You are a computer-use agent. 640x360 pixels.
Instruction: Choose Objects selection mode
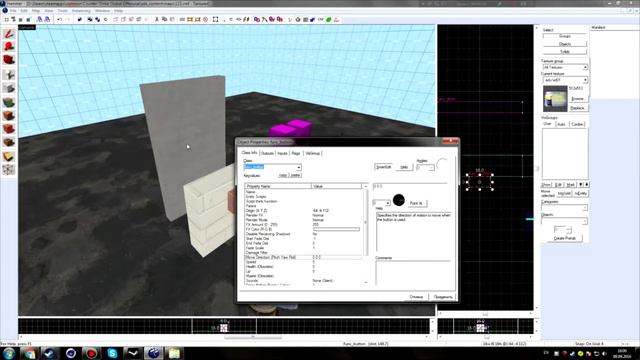[x=565, y=44]
